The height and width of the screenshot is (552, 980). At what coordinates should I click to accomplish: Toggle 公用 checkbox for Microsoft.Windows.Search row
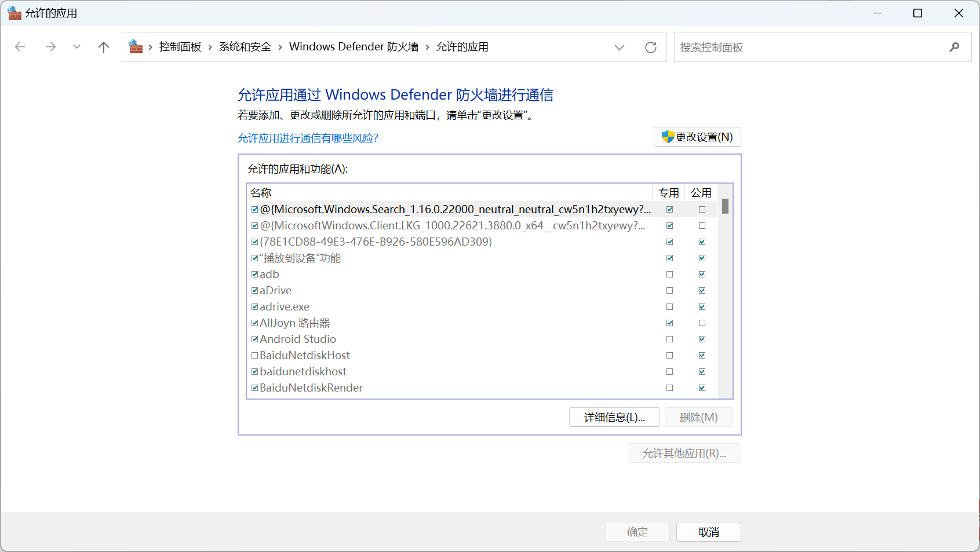click(x=702, y=210)
